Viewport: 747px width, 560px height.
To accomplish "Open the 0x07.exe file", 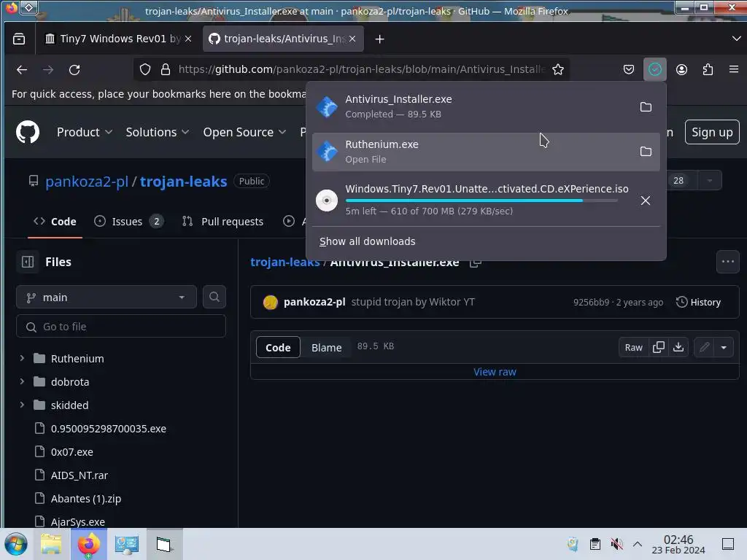I will click(72, 452).
